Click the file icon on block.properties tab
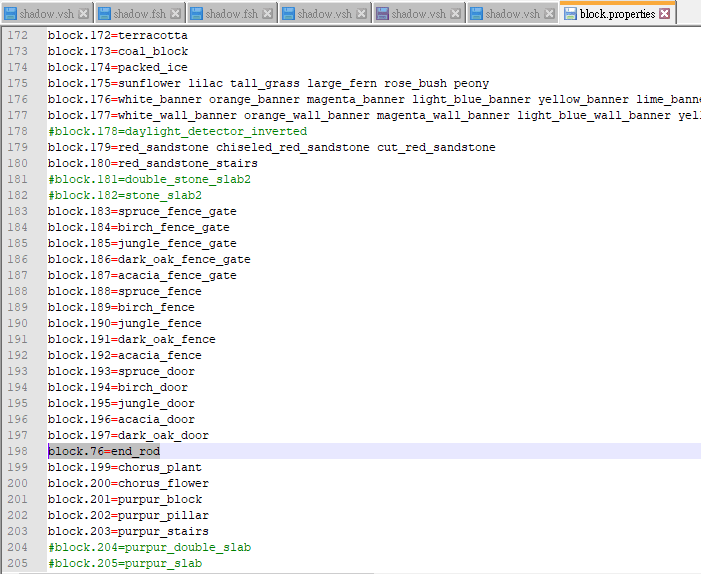 [570, 14]
